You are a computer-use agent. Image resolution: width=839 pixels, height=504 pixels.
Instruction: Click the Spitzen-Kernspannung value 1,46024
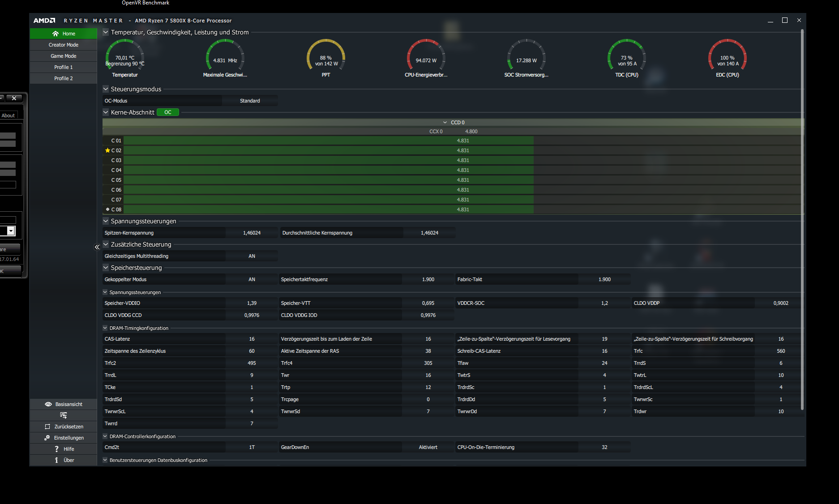252,233
